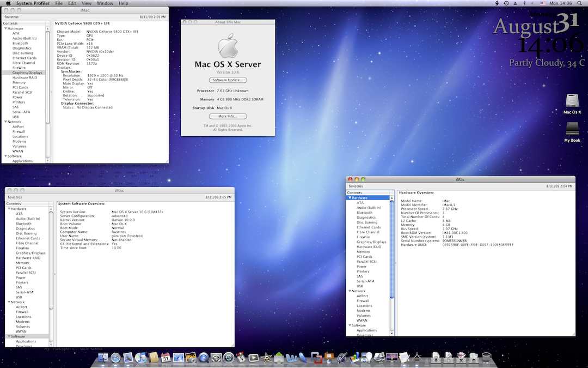Screen dimensions: 588x368
Task: Launch Photo Booth from the Dock
Action: pyautogui.click(x=241, y=358)
